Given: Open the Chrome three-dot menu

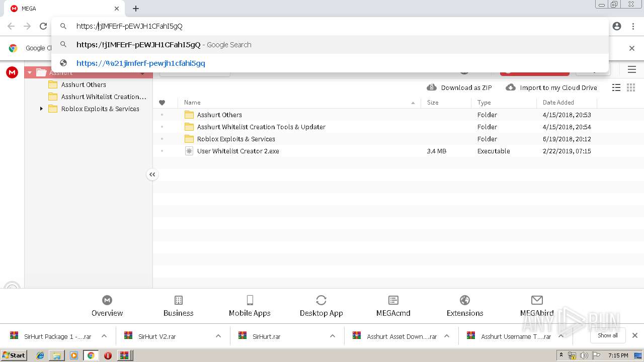Looking at the screenshot, I should [x=633, y=26].
